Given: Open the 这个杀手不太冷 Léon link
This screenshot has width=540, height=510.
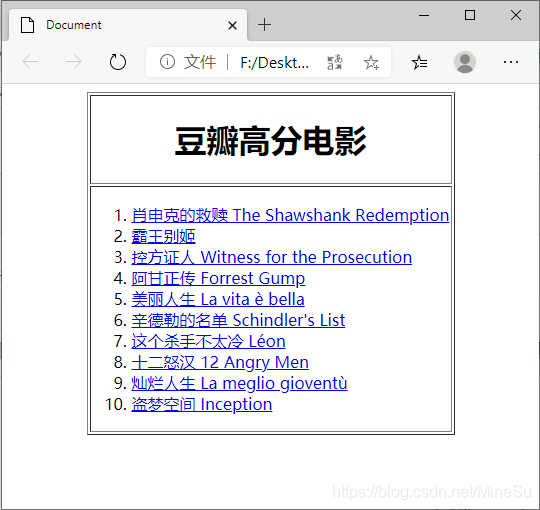Looking at the screenshot, I should [208, 341].
